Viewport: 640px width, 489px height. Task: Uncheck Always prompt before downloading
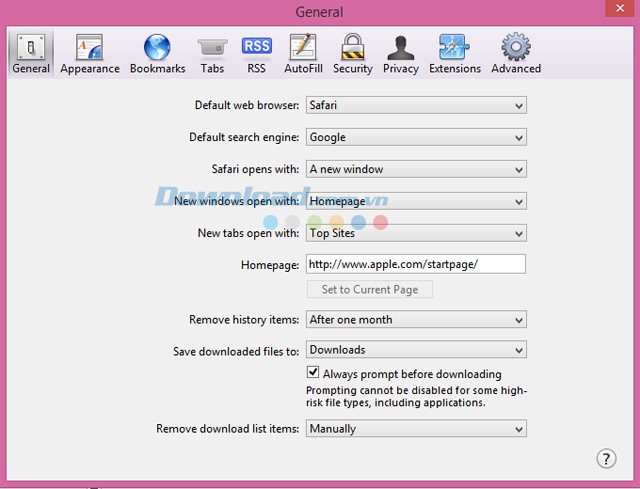pos(313,373)
